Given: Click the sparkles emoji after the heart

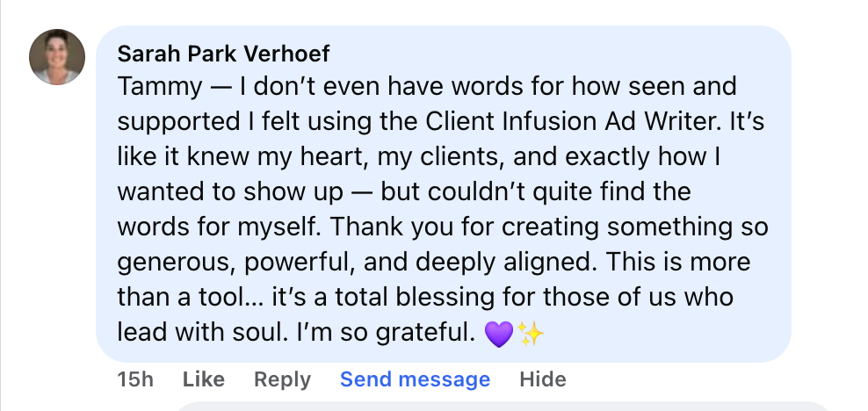Looking at the screenshot, I should [530, 334].
